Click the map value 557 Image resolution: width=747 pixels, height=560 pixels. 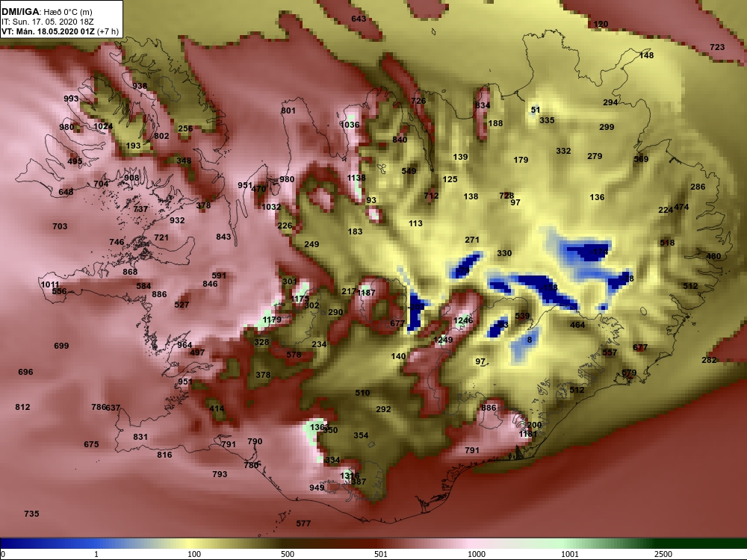[x=610, y=353]
